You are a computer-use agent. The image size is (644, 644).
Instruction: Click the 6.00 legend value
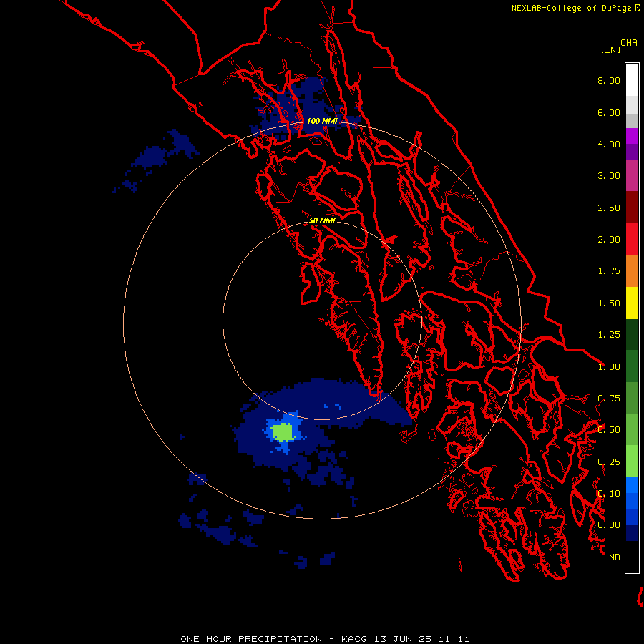(609, 112)
